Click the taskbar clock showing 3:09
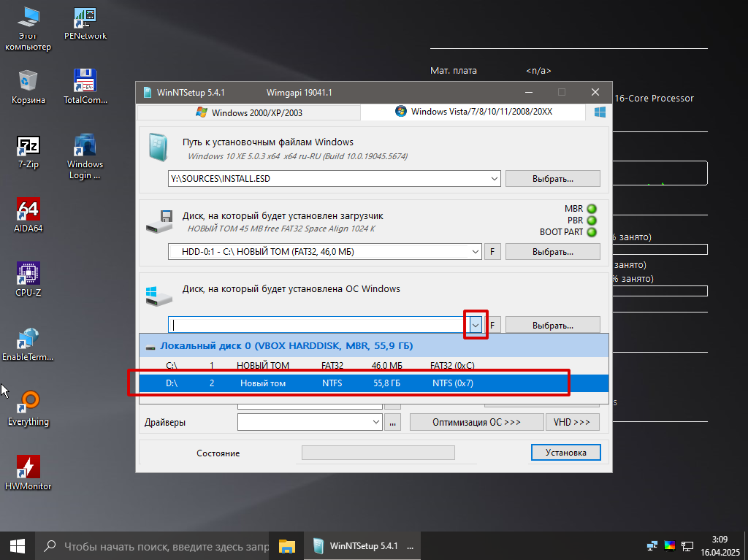 [x=720, y=546]
